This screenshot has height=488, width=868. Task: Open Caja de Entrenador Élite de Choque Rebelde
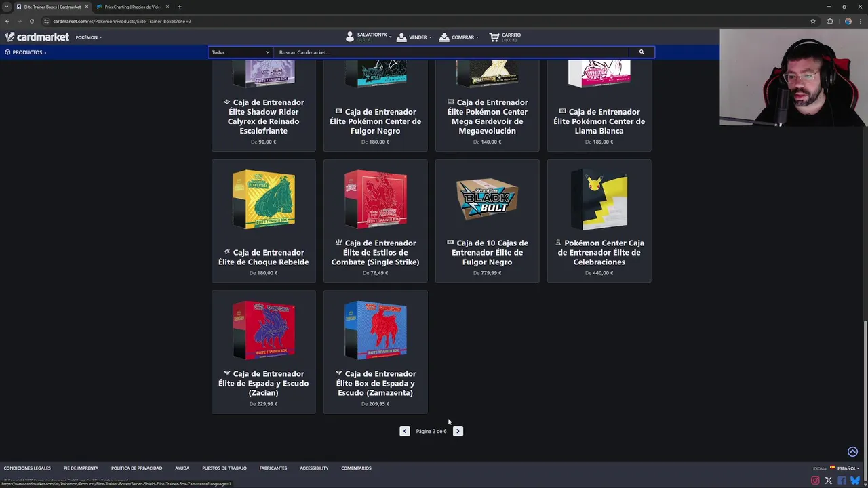pos(264,258)
